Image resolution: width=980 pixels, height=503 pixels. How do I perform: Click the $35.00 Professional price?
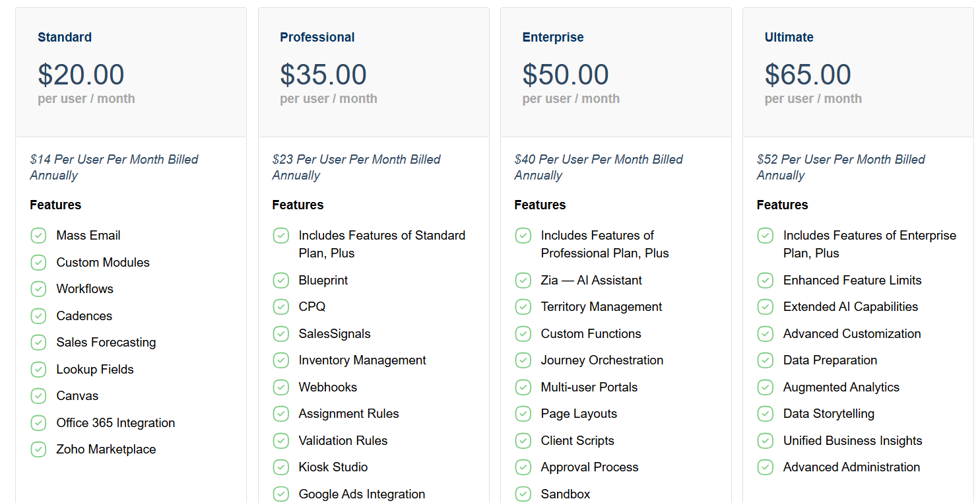[x=323, y=75]
